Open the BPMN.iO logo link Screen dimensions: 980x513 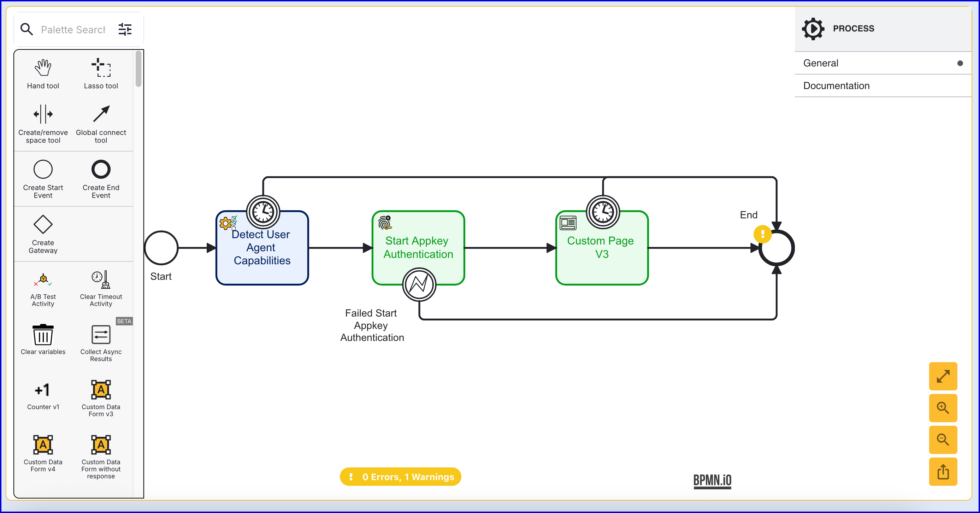tap(712, 480)
